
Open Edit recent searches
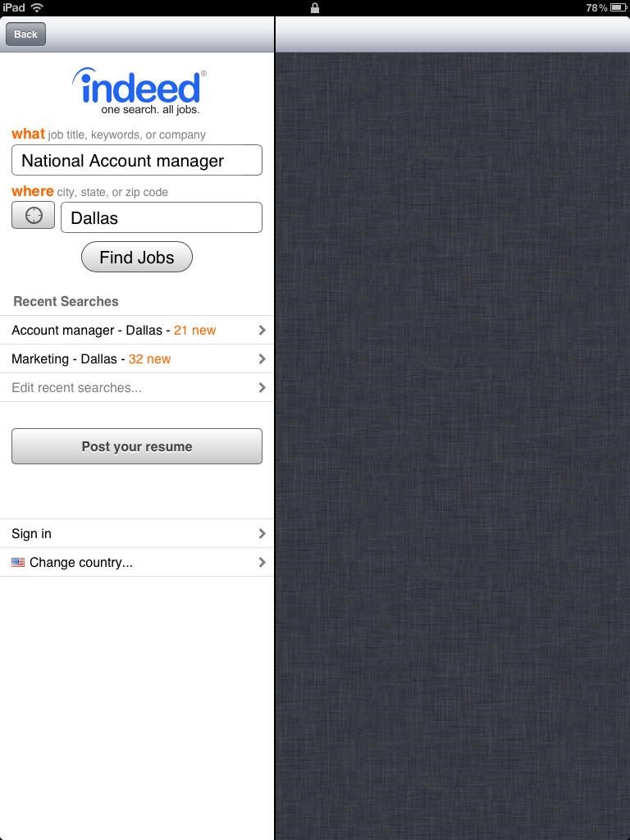[137, 387]
